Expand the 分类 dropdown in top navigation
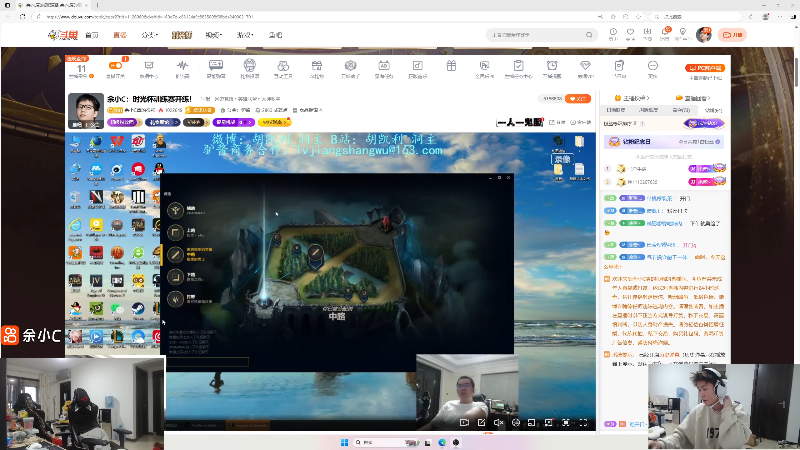Viewport: 800px width, 450px height. (149, 35)
